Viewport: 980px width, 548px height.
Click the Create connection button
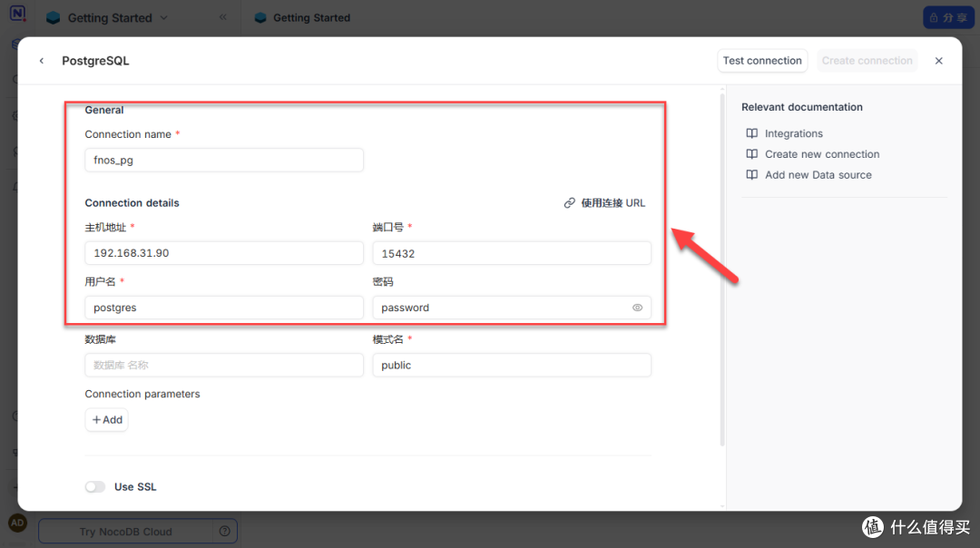pyautogui.click(x=867, y=61)
